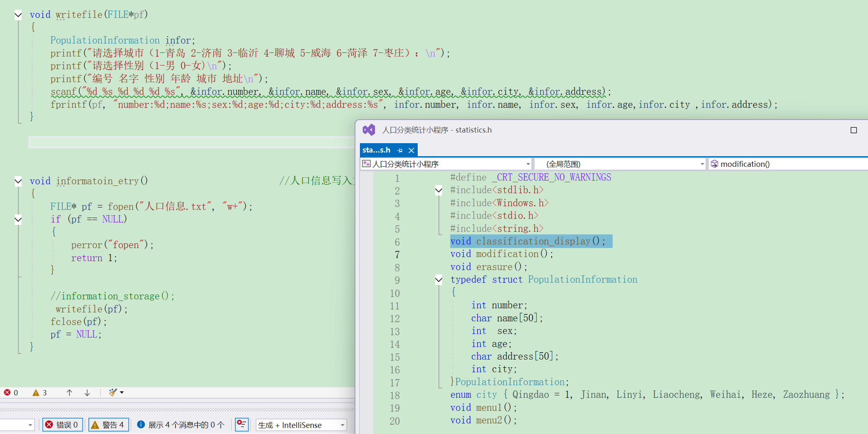Click the error count indicator showing 0

[11, 393]
